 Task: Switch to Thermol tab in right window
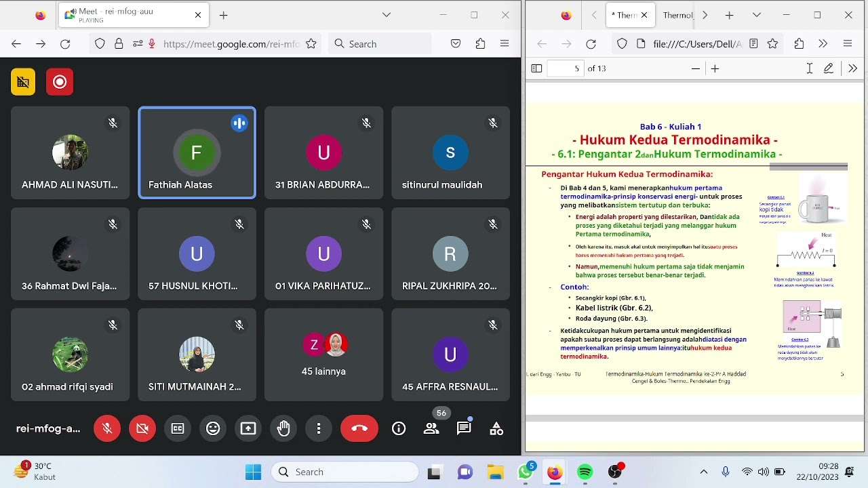coord(677,15)
